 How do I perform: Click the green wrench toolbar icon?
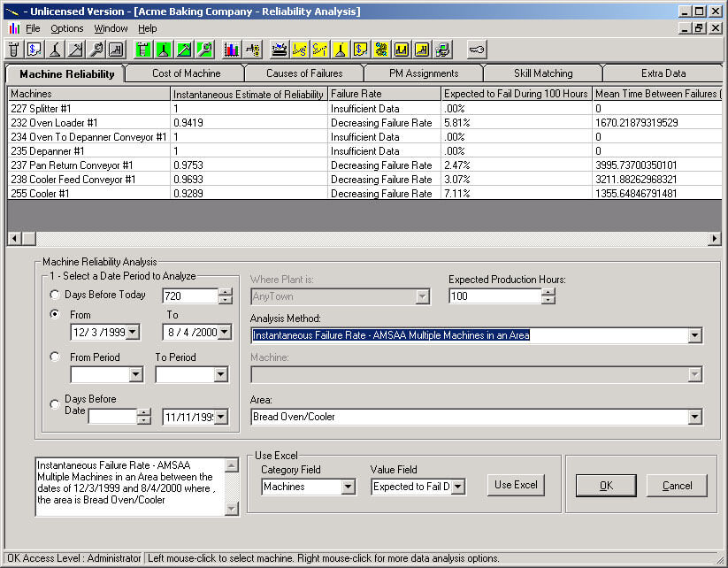click(204, 50)
